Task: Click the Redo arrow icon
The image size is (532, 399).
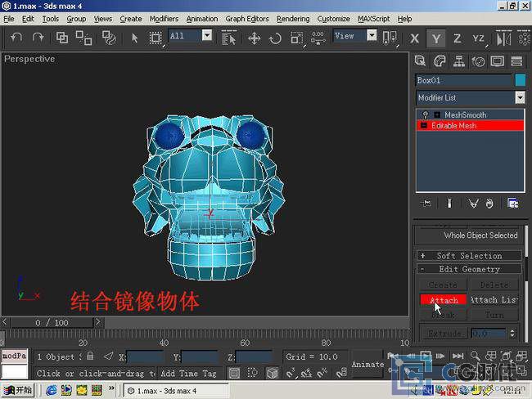Action: pyautogui.click(x=38, y=38)
